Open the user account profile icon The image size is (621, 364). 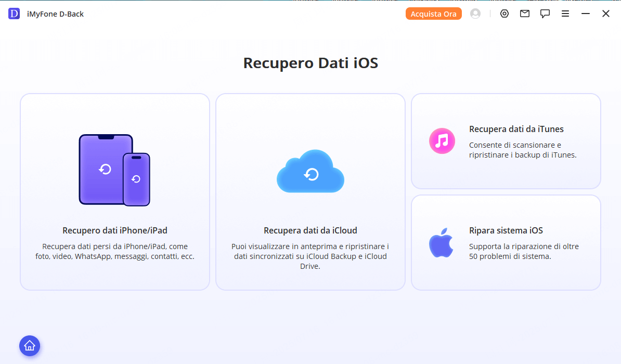pos(475,14)
